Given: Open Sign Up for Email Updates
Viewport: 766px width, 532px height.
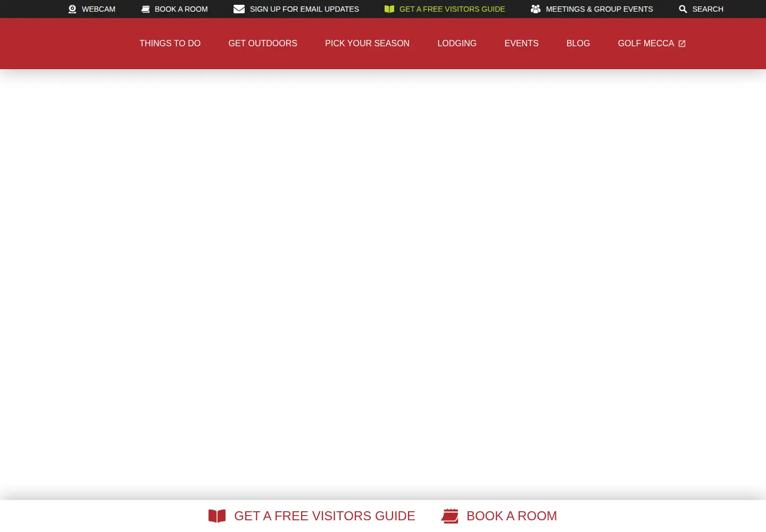Looking at the screenshot, I should (304, 9).
